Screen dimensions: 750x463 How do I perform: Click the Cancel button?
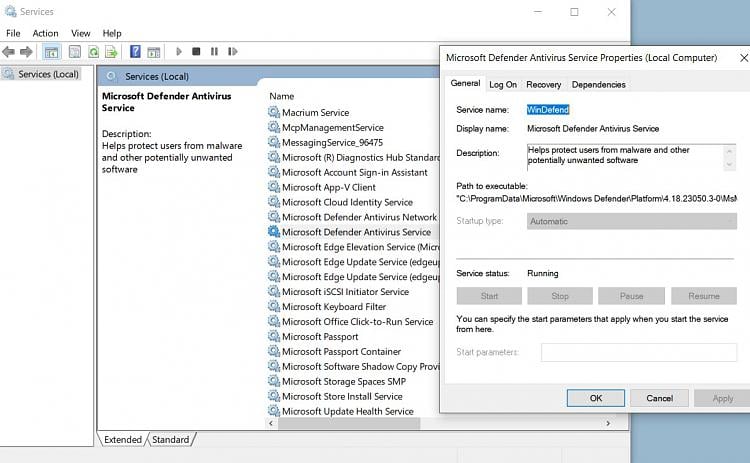(659, 398)
